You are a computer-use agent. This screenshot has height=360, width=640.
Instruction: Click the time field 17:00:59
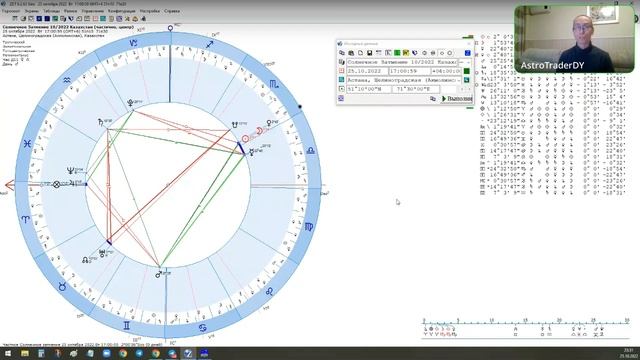[x=409, y=71]
